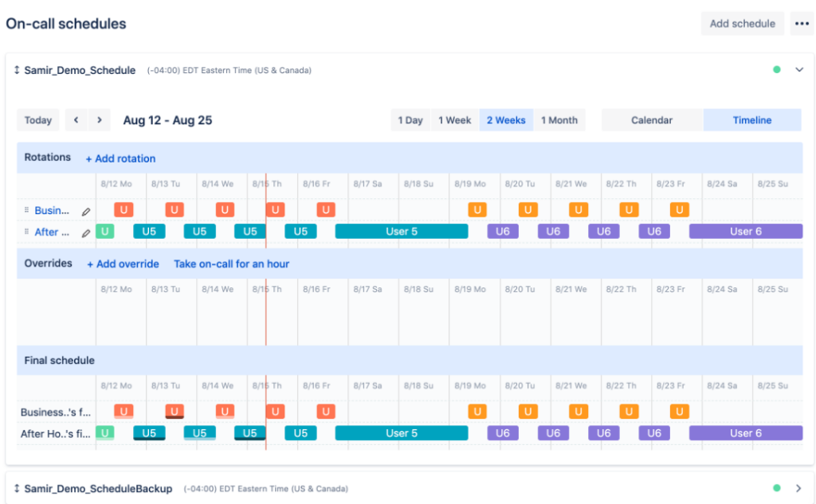This screenshot has width=816, height=504.
Task: Click the Add schedule button
Action: [742, 23]
